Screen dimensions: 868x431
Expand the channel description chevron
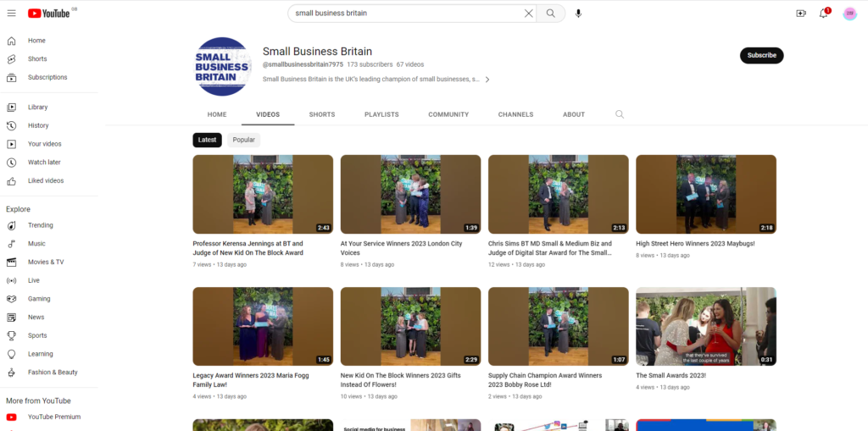487,80
